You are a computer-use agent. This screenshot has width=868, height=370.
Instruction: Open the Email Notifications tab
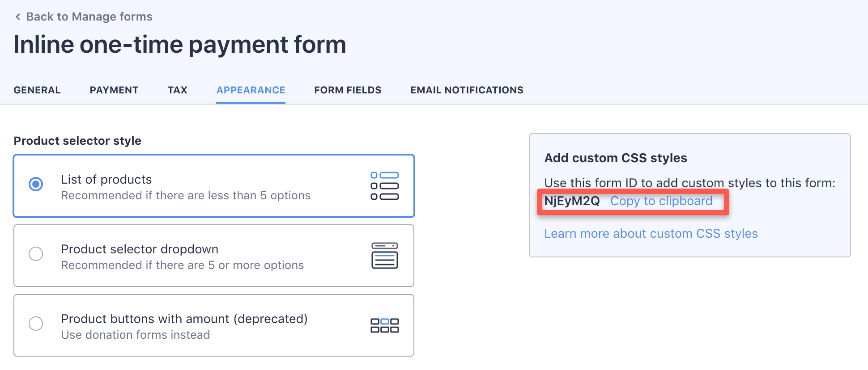tap(467, 90)
